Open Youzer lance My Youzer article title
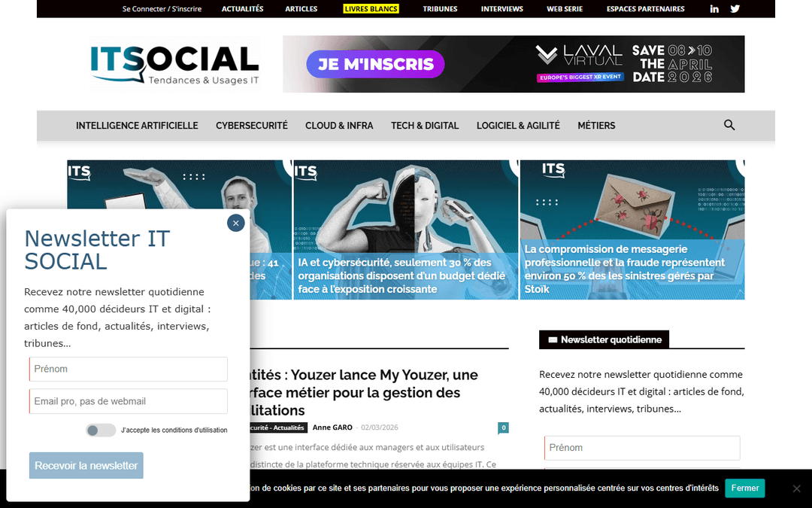 point(362,392)
